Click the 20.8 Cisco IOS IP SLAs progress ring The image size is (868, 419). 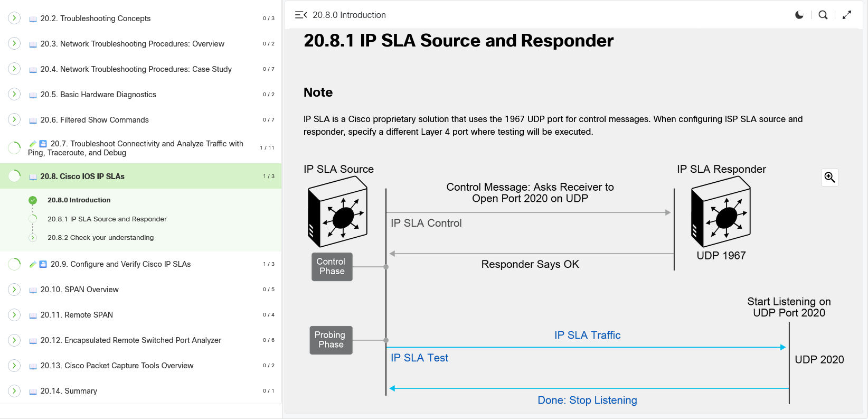[x=14, y=176]
